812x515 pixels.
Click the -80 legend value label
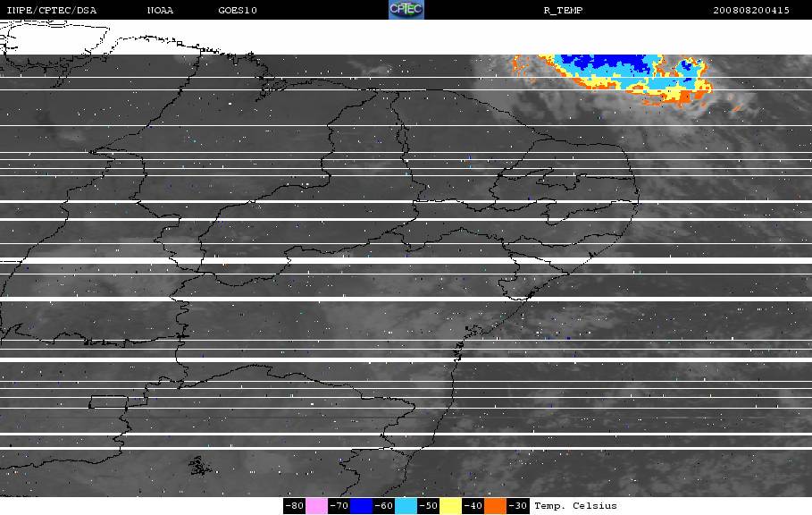[294, 506]
